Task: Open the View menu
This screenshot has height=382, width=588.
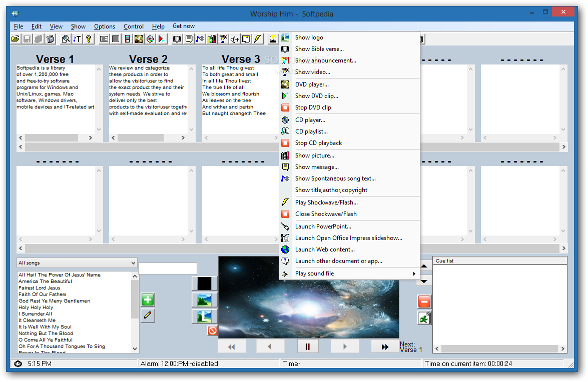Action: point(56,26)
